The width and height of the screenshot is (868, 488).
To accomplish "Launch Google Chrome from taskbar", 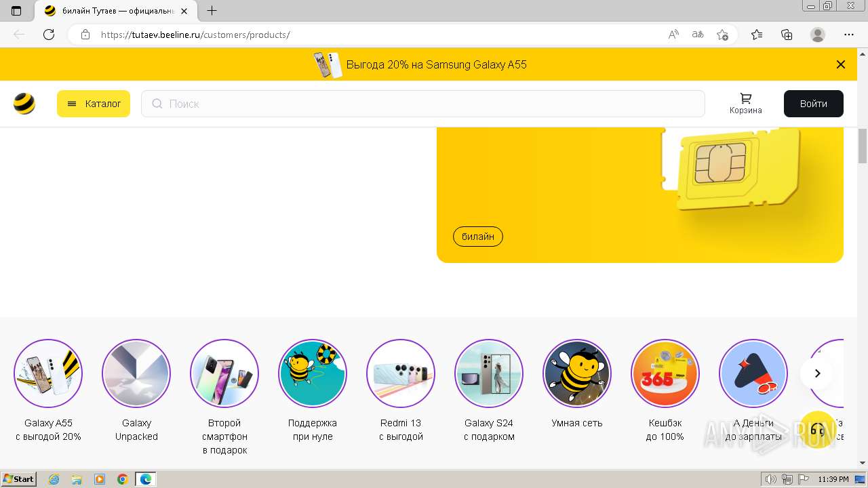I will (x=122, y=479).
